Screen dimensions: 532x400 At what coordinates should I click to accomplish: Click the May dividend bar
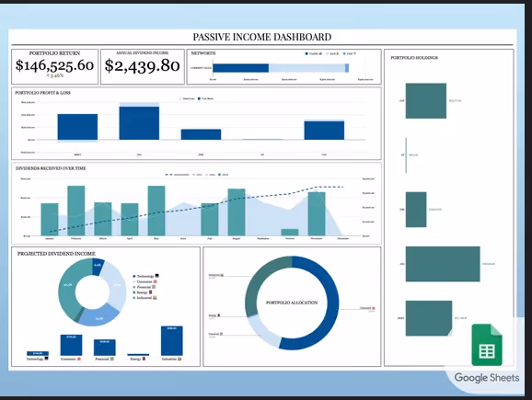tap(156, 211)
